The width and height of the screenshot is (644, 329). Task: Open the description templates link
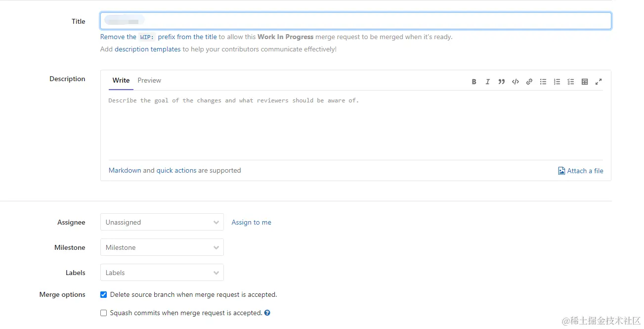(x=147, y=49)
